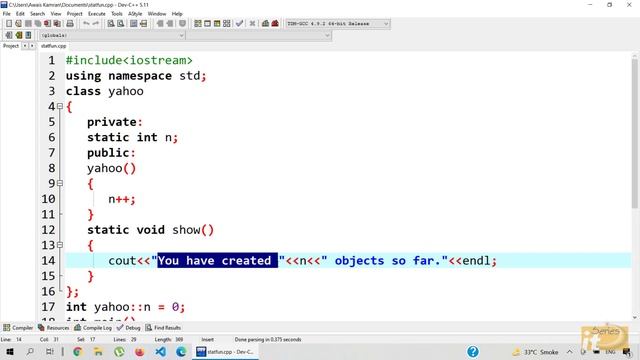
Task: Switch to the Project browser tab
Action: [x=11, y=46]
